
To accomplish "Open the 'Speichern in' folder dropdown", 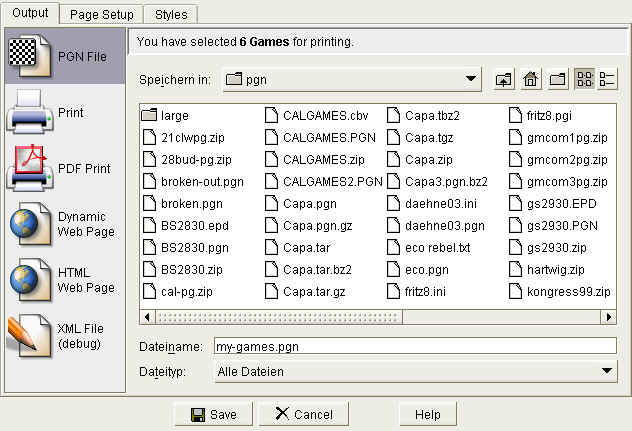I will pyautogui.click(x=471, y=80).
